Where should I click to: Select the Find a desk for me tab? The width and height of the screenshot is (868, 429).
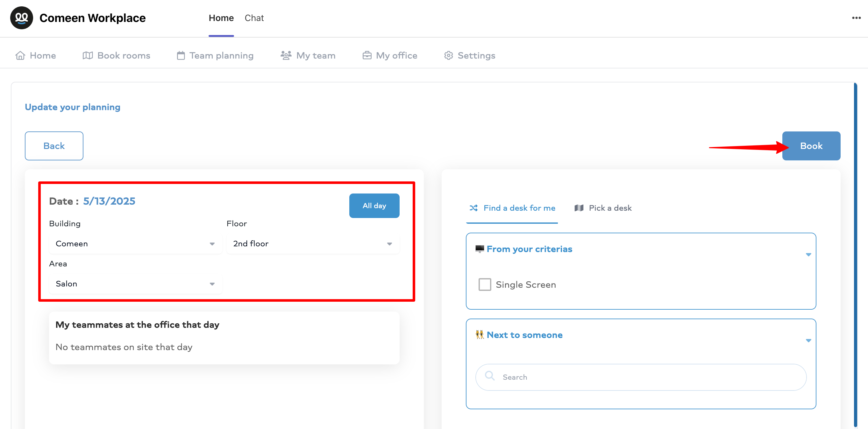[x=512, y=208]
